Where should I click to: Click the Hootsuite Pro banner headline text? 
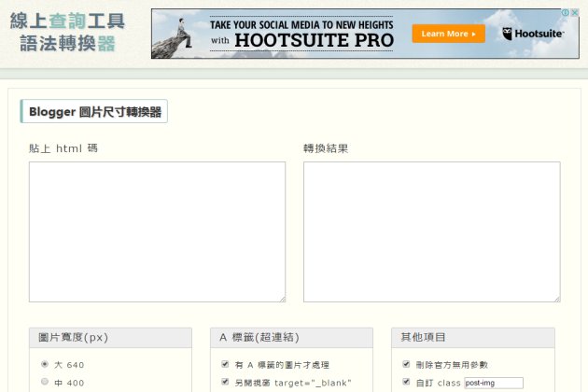[301, 35]
